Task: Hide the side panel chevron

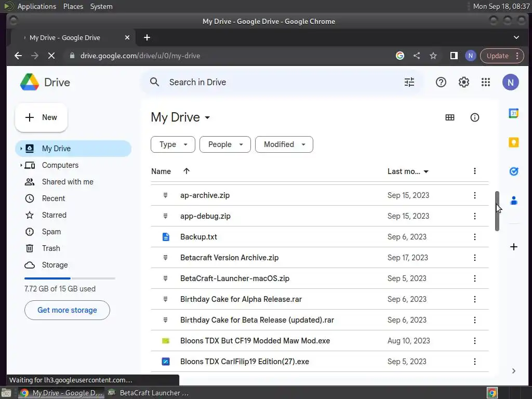Action: (x=513, y=371)
